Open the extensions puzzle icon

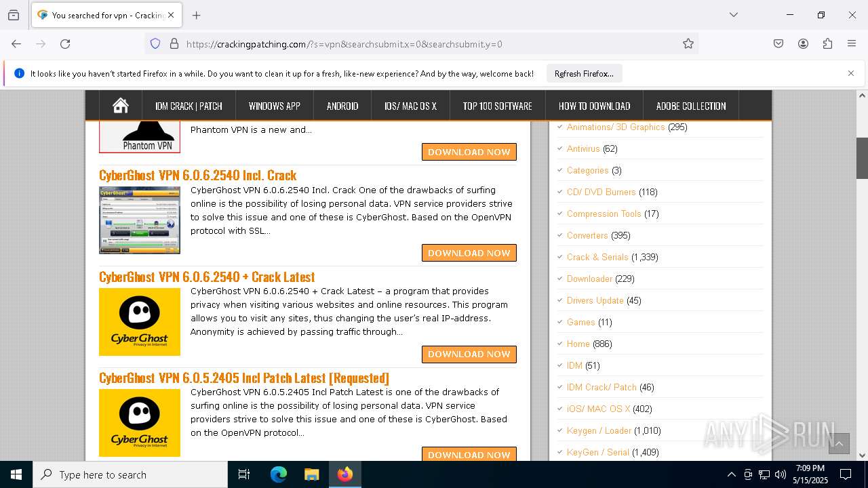point(827,44)
